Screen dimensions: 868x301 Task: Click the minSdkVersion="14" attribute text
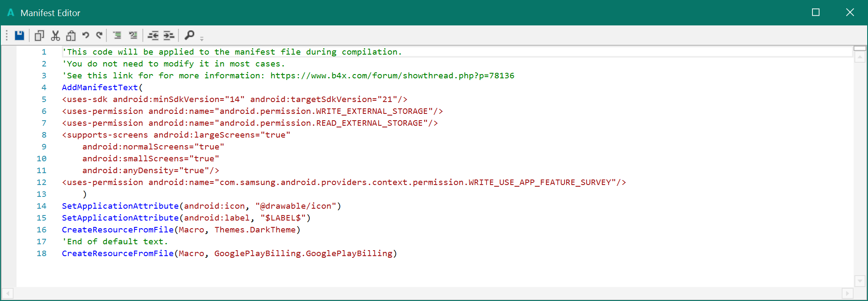(x=199, y=99)
